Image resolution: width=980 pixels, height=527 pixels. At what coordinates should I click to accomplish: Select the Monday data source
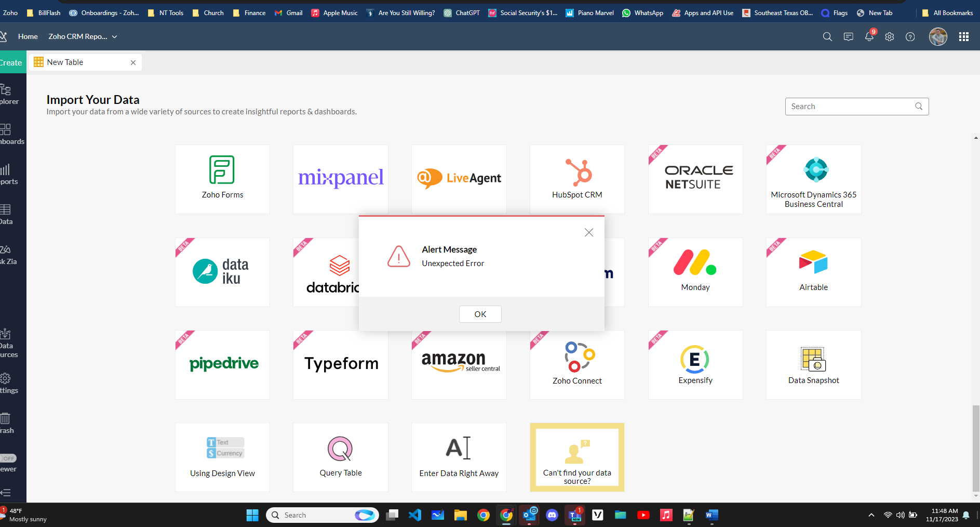click(x=695, y=272)
